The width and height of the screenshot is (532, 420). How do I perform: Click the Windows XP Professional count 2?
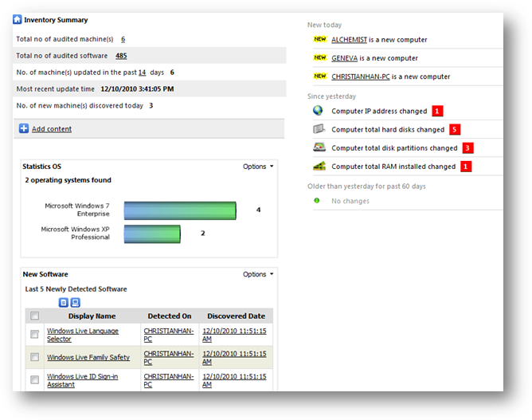pos(203,234)
